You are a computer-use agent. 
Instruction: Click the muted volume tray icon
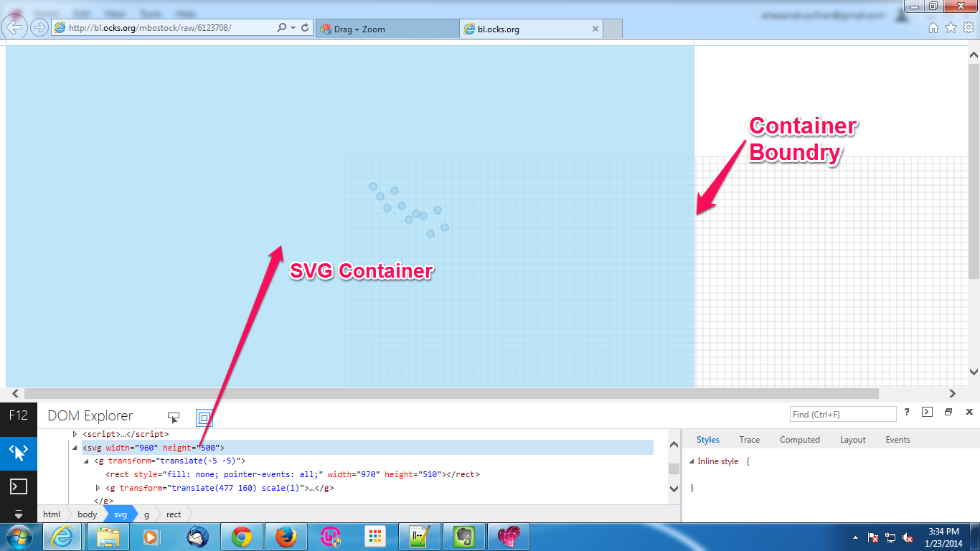click(908, 537)
